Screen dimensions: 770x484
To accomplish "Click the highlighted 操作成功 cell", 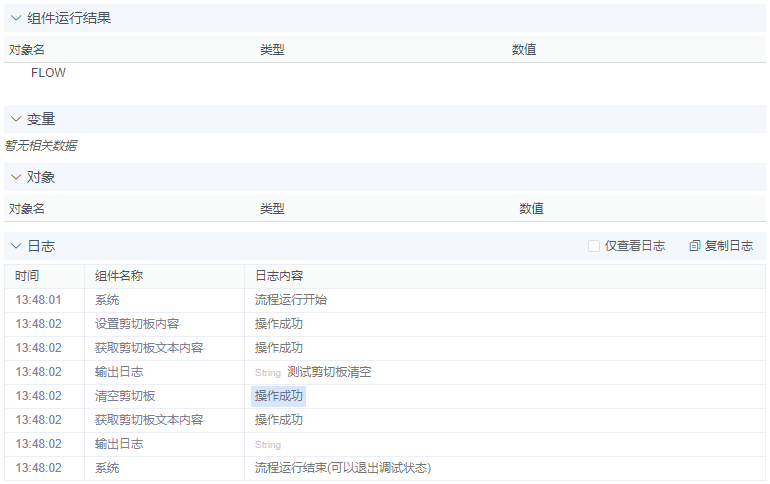I will tap(278, 396).
